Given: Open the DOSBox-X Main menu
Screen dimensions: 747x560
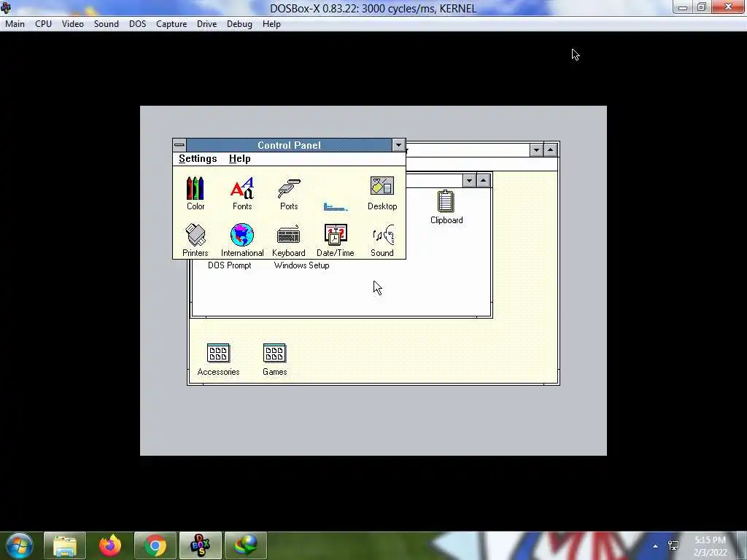Looking at the screenshot, I should (15, 24).
